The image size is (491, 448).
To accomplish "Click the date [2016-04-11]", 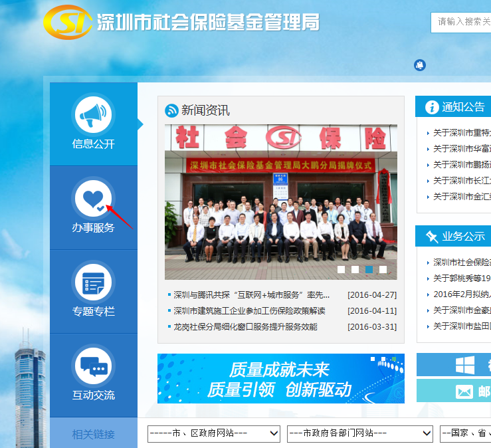I will (x=372, y=311).
